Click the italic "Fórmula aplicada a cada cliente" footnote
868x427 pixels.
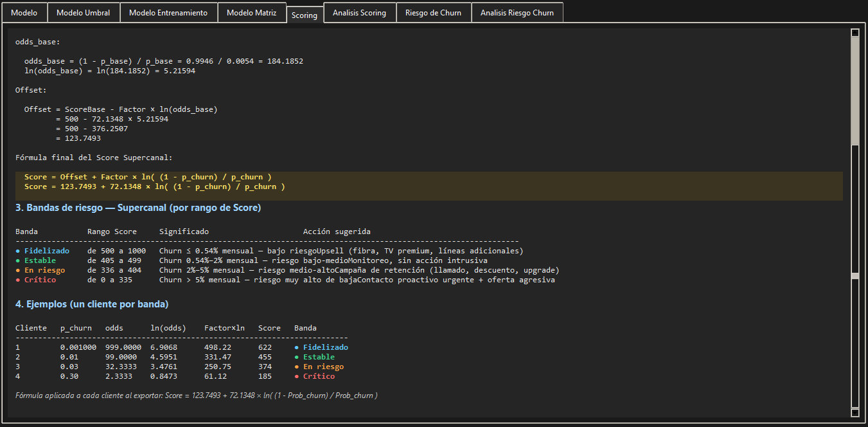coord(197,395)
